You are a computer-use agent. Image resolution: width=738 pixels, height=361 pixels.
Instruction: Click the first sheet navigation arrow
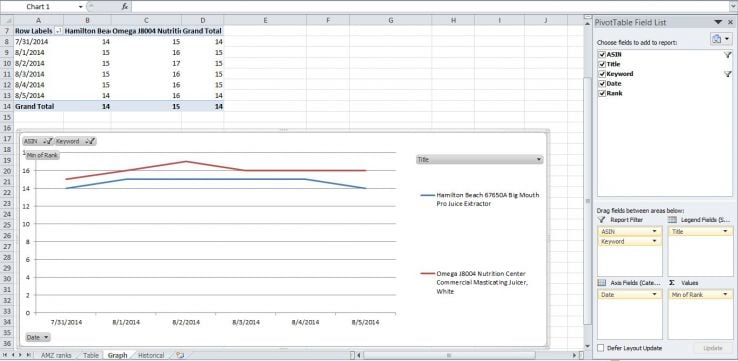(5, 355)
